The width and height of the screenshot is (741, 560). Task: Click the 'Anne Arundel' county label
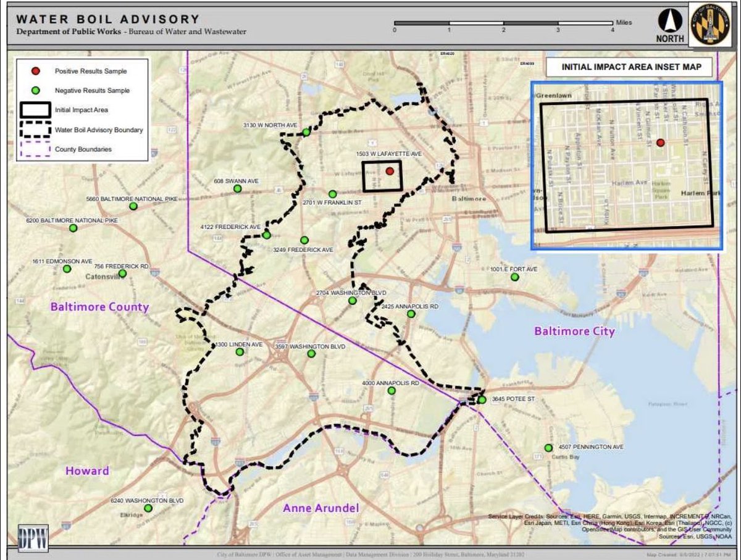320,508
